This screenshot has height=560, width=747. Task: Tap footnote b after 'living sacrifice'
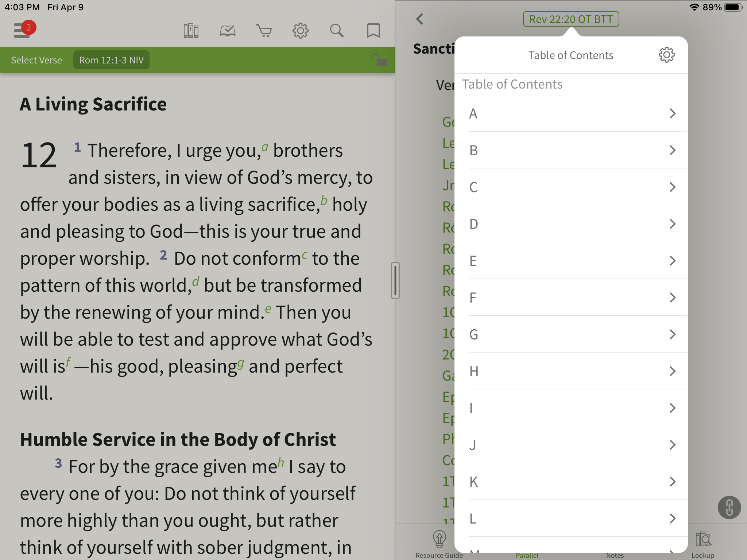[324, 200]
